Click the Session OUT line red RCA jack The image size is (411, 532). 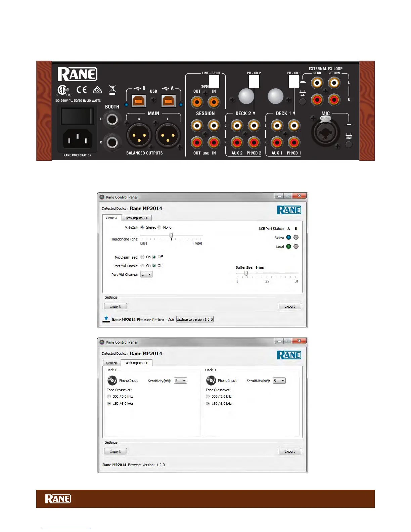(x=197, y=143)
